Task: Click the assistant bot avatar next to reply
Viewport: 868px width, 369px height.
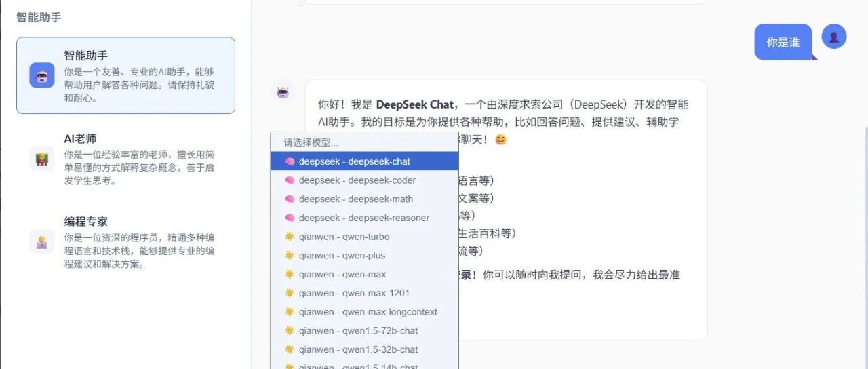Action: 283,92
